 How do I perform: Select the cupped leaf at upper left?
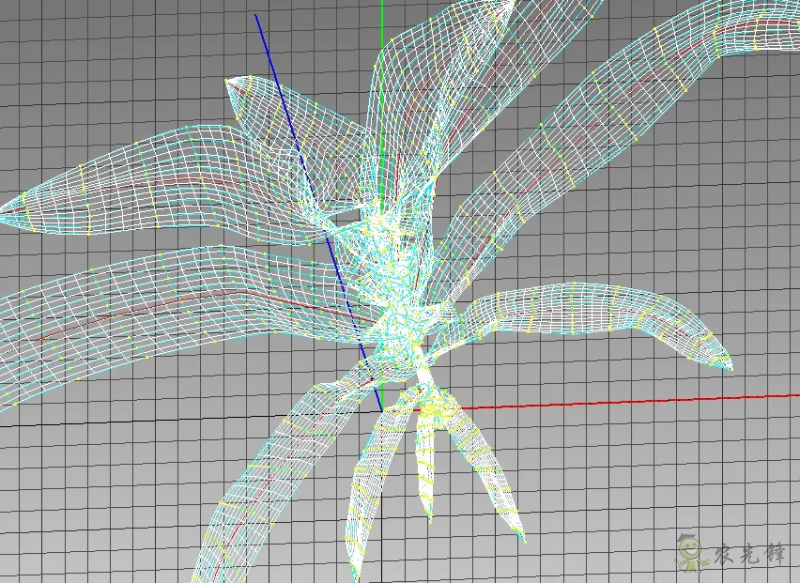(x=270, y=110)
